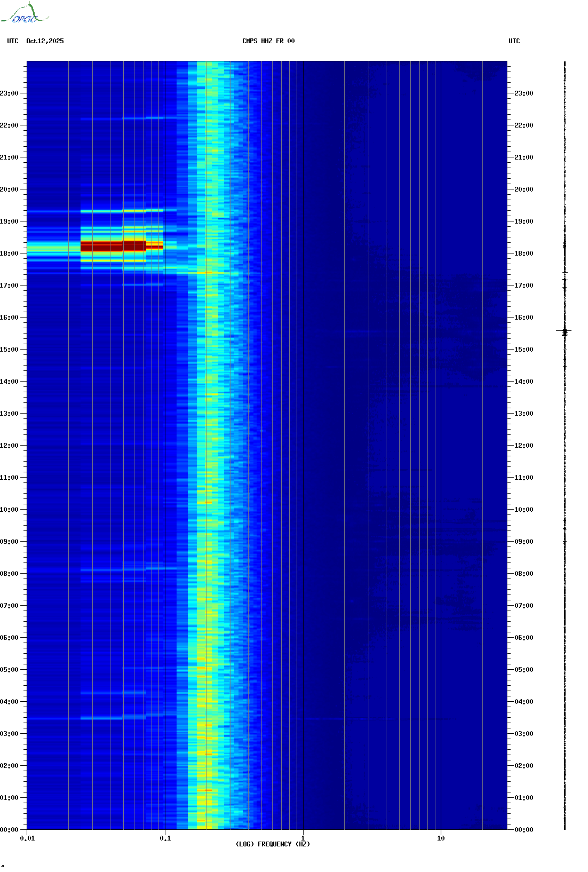Select 12:00 on the right time axis

(x=524, y=446)
